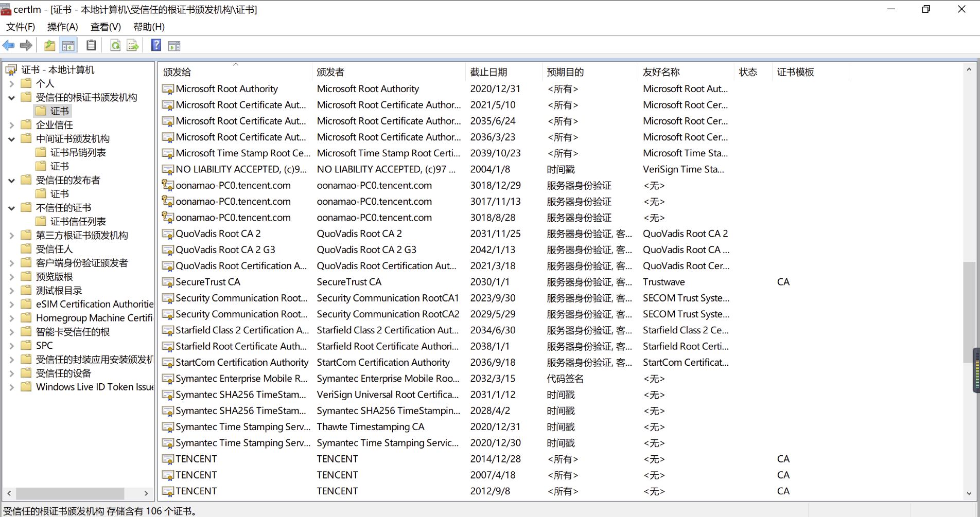Expand the Windows Live ID Token Issuer node
Image resolution: width=980 pixels, height=517 pixels.
point(12,387)
